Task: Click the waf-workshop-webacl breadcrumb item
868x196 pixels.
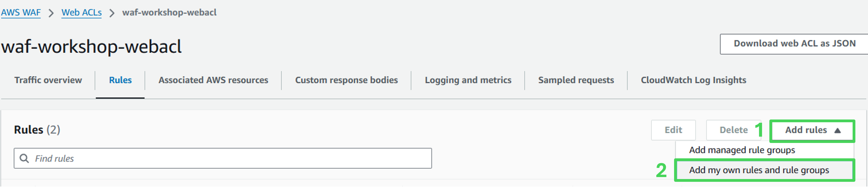Action: [169, 12]
